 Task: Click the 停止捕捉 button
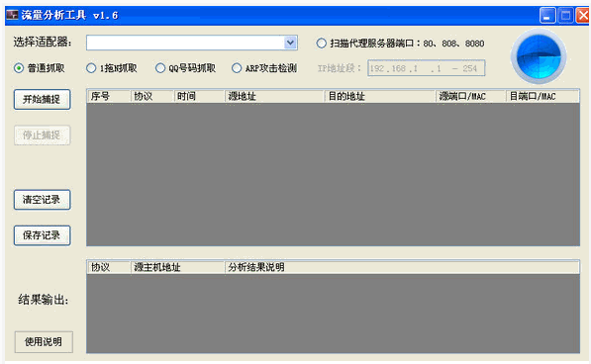tap(42, 136)
